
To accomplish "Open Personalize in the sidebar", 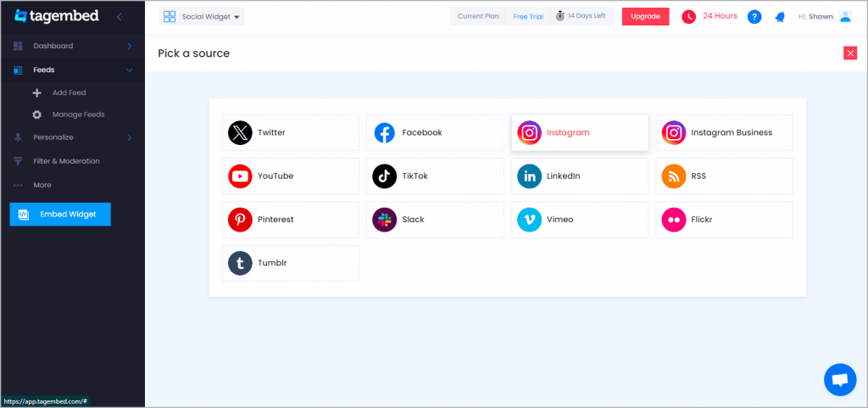I will 73,137.
